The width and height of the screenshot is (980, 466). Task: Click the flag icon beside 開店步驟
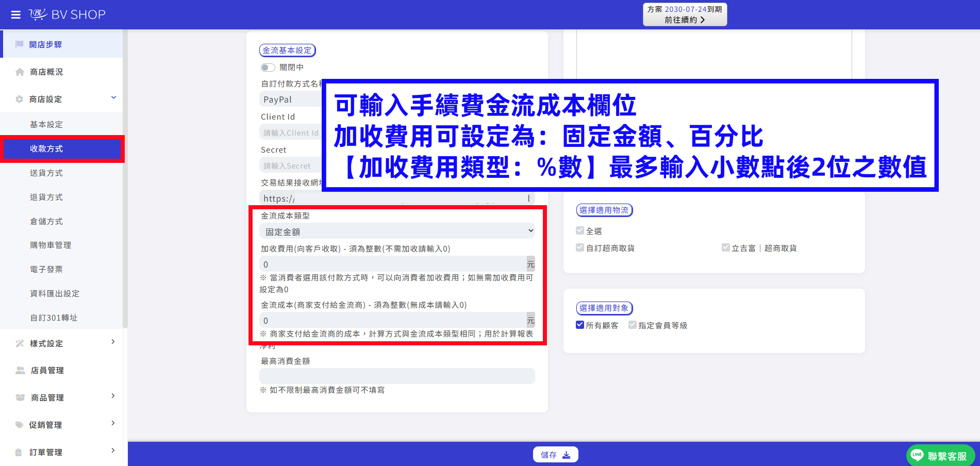[20, 44]
